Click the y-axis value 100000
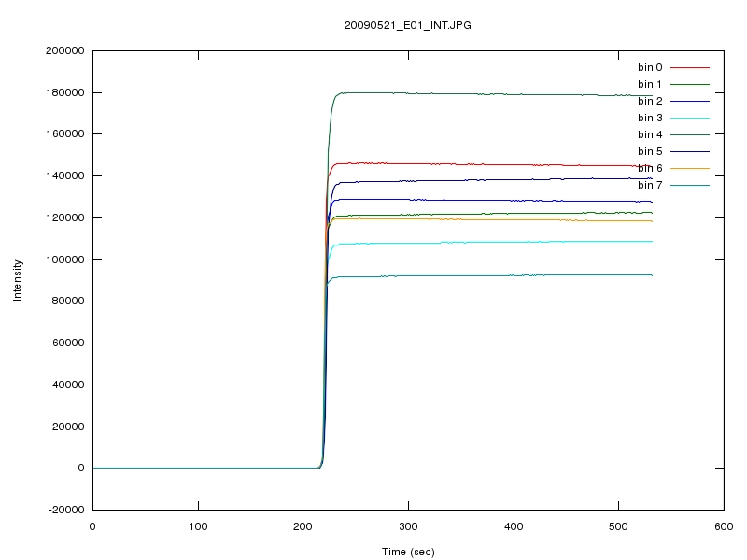 [64, 259]
